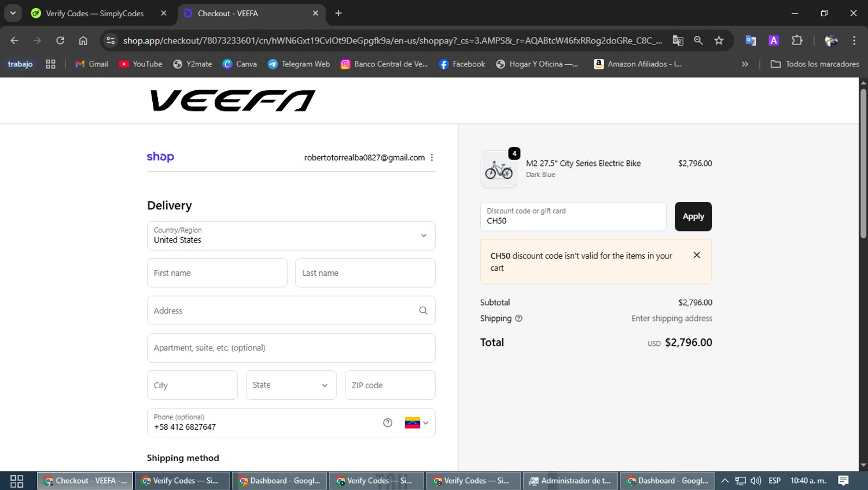Open the tab search dropdown arrow
The height and width of the screenshot is (490, 868).
point(13,13)
